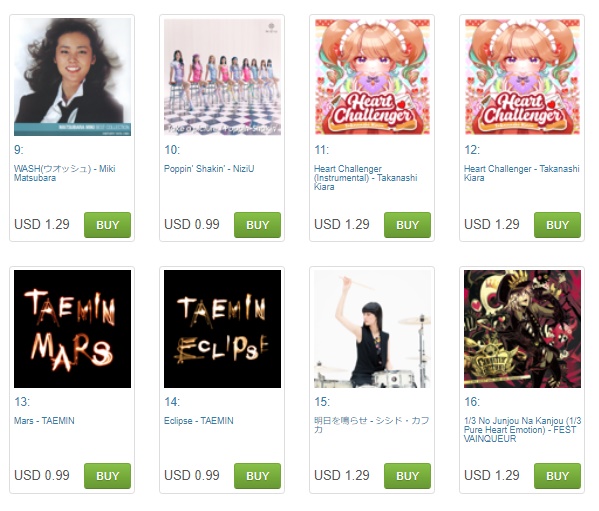Open the Poppin' Shakin' - NiziU link

(x=209, y=168)
